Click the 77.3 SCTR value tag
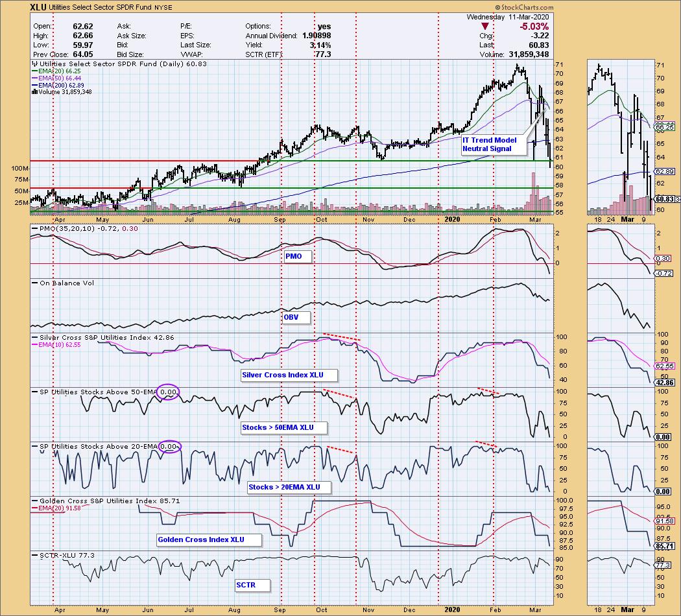This screenshot has height=616, width=681. click(x=663, y=565)
